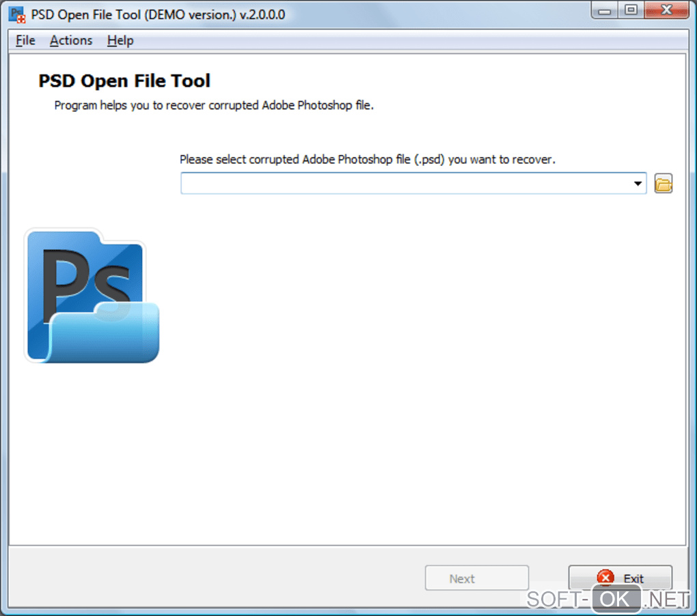Click the browse folder icon
Image resolution: width=697 pixels, height=616 pixels.
click(664, 184)
